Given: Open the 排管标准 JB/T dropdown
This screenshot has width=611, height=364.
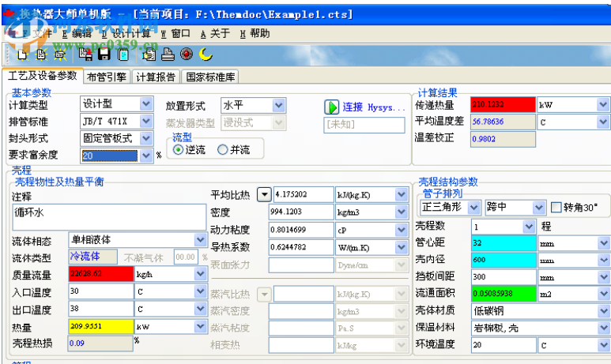Looking at the screenshot, I should 146,121.
